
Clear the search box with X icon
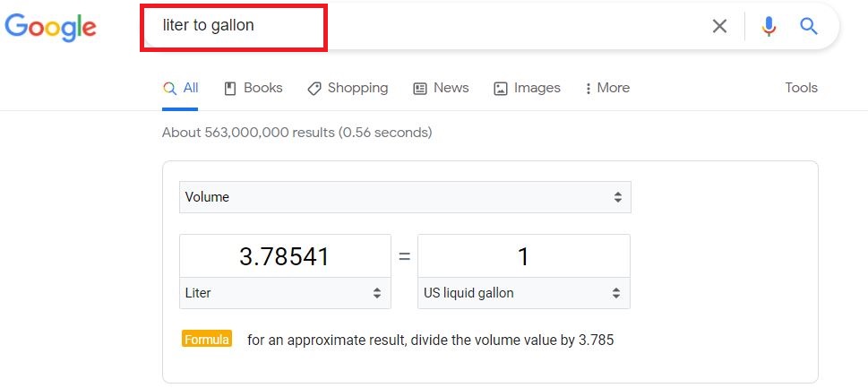tap(719, 26)
